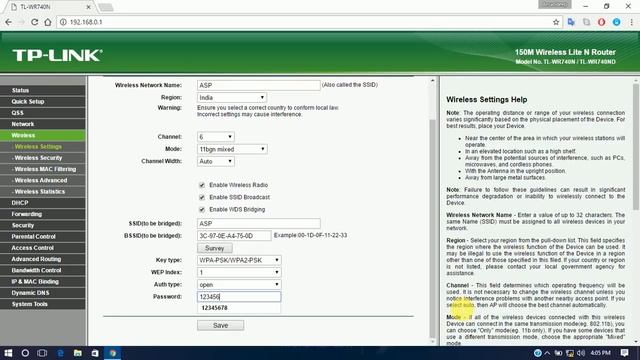The image size is (640, 360).
Task: Open Advanced Routing menu item
Action: point(43,259)
